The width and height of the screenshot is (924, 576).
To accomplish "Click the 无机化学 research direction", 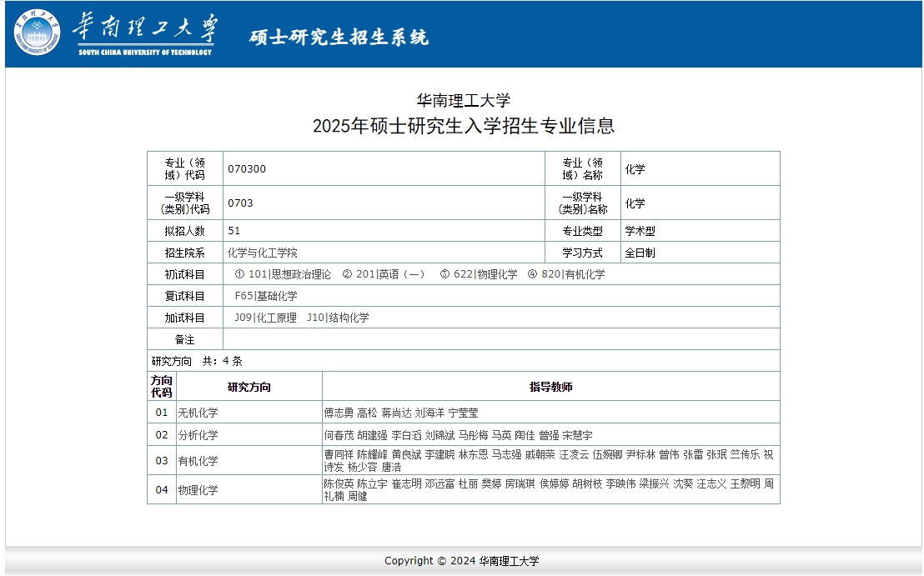I will pyautogui.click(x=198, y=413).
